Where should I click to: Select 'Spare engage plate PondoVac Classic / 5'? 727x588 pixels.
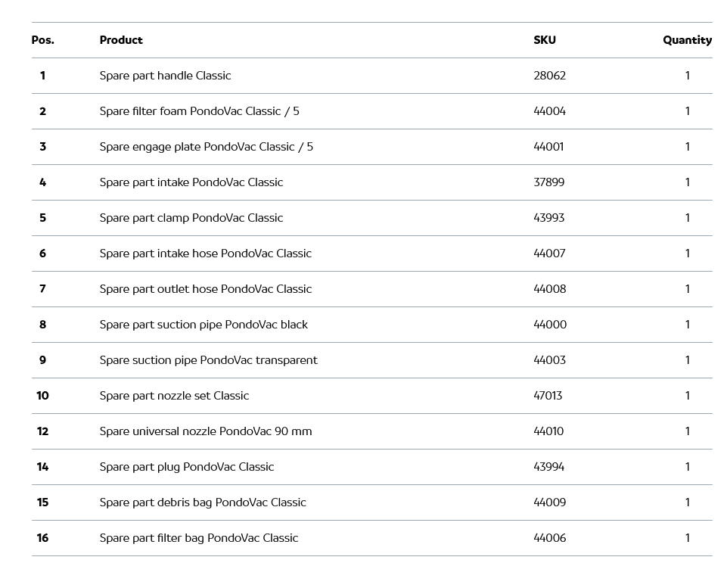tap(206, 147)
